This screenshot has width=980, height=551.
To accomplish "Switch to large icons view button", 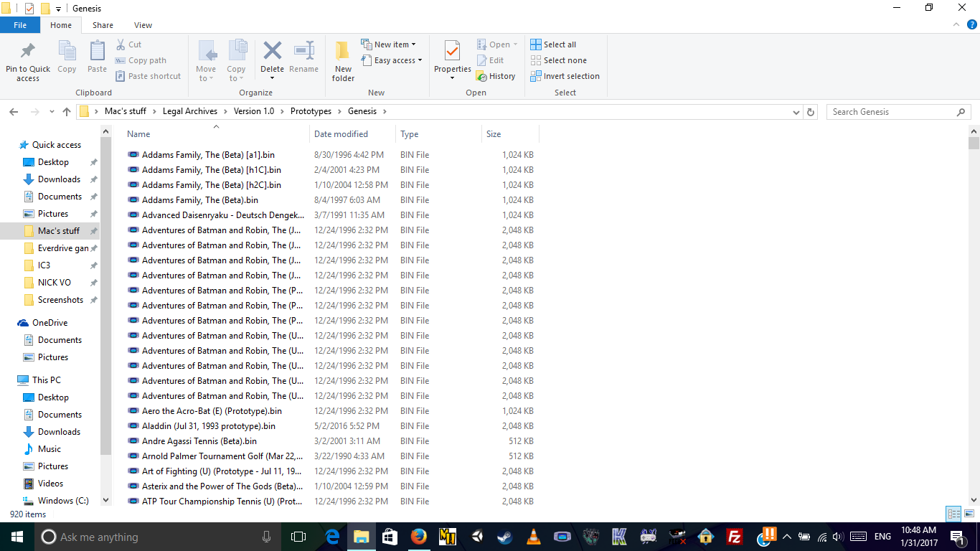I will point(969,514).
